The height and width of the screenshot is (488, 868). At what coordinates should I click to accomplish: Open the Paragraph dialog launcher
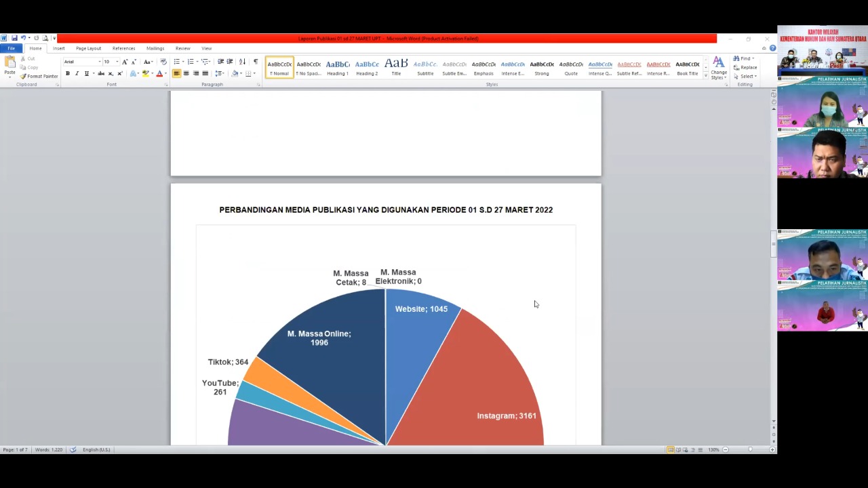pos(258,85)
